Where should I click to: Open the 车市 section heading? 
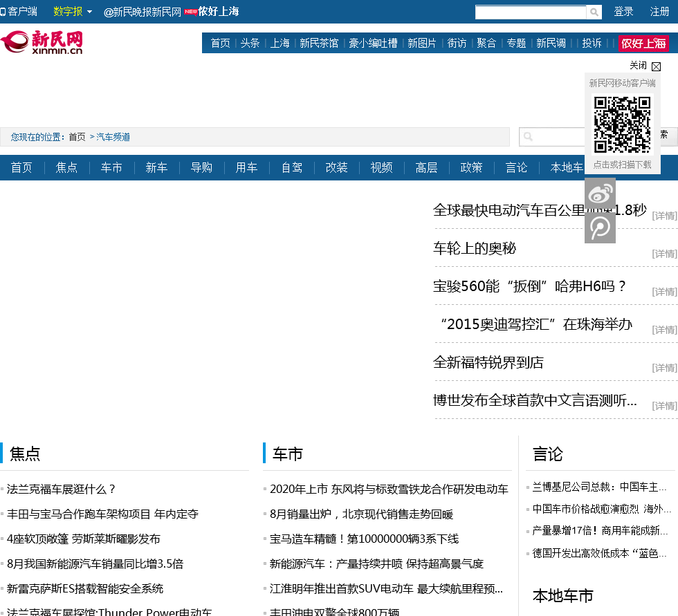pyautogui.click(x=288, y=454)
